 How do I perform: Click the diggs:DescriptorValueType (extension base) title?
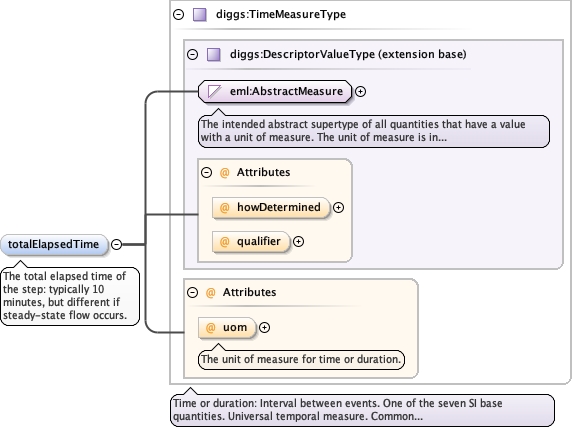click(x=348, y=54)
